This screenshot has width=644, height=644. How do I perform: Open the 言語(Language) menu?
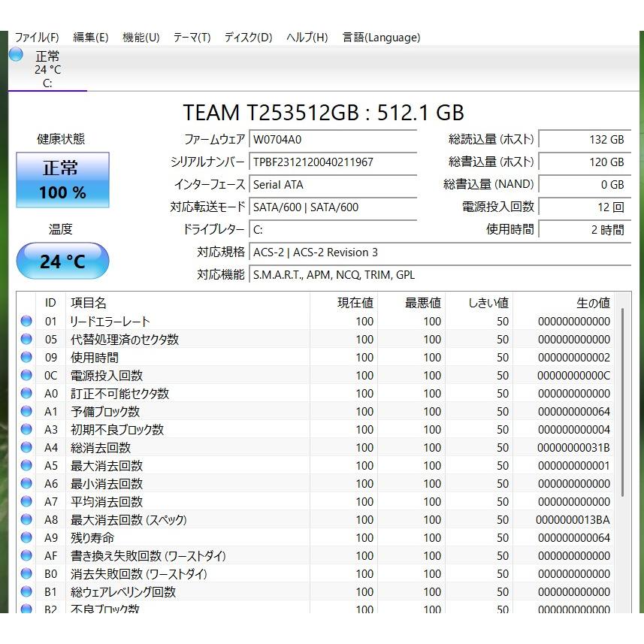(x=381, y=38)
